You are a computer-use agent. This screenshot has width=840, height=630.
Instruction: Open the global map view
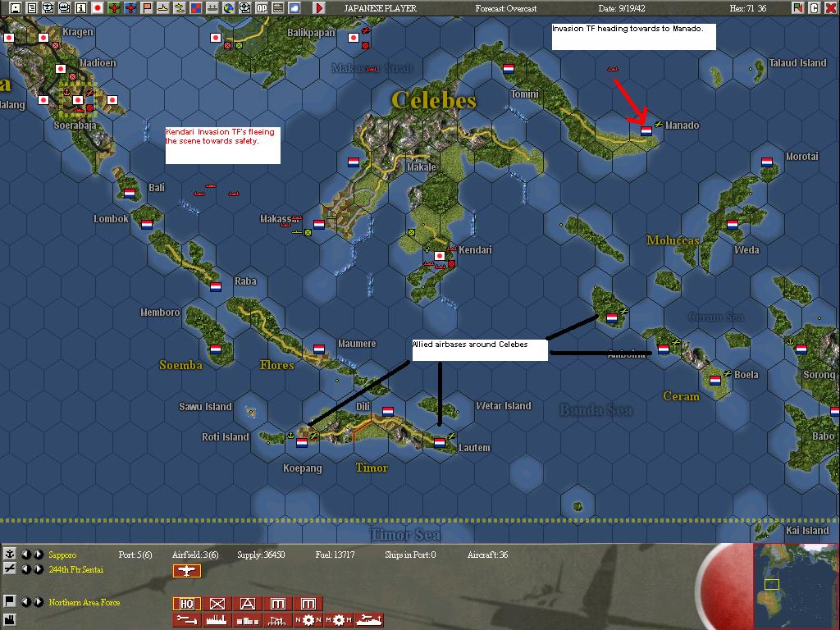tap(229, 7)
